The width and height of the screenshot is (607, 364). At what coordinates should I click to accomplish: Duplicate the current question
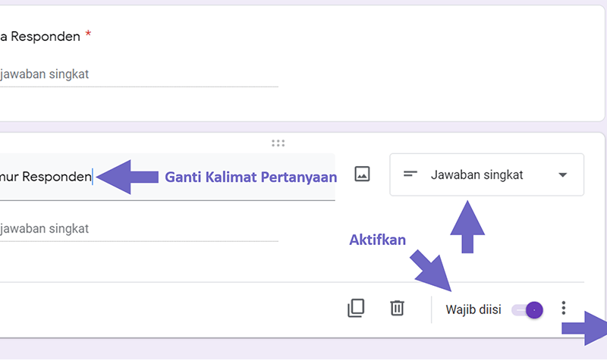point(356,308)
